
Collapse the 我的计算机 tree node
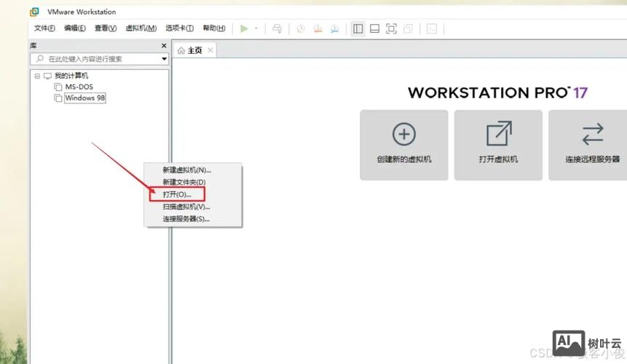37,76
